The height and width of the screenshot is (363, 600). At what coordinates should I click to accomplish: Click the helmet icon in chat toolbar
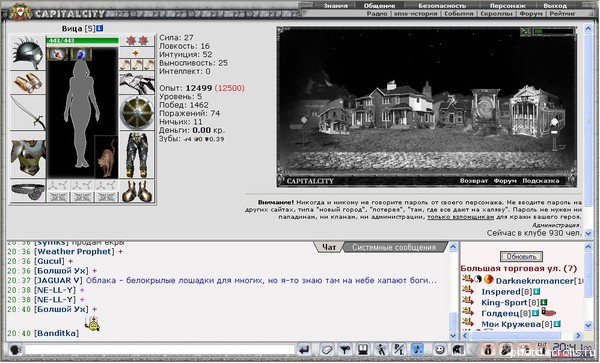[x=458, y=350]
